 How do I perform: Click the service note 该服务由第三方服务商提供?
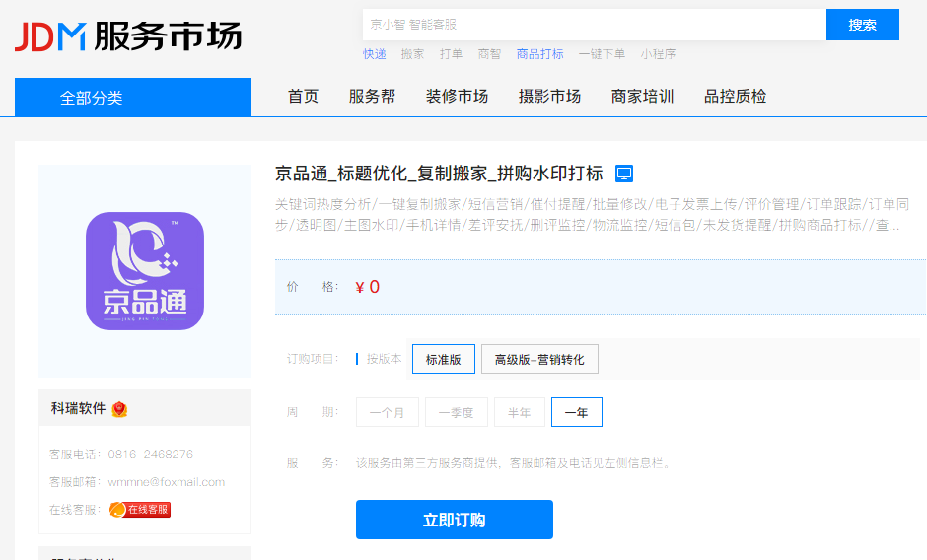514,463
